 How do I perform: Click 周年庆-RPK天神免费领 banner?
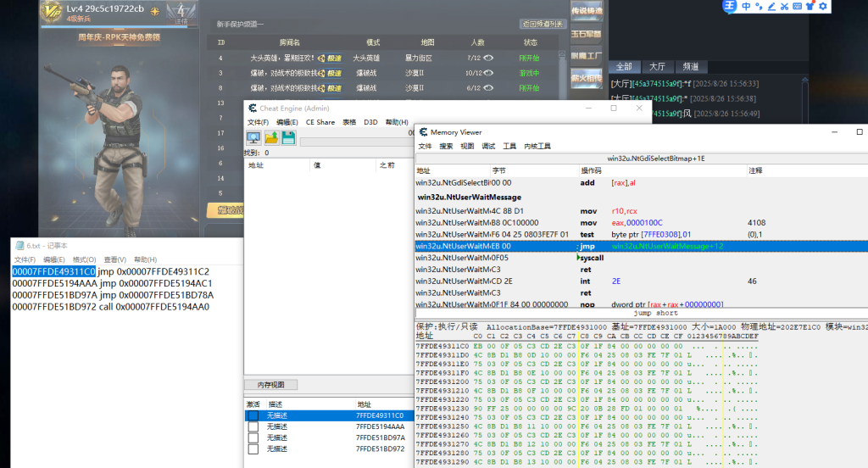pos(119,37)
